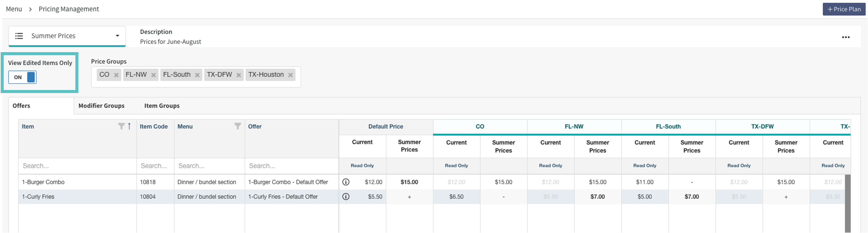Open the Menu column filter
This screenshot has height=233, width=868.
click(237, 126)
